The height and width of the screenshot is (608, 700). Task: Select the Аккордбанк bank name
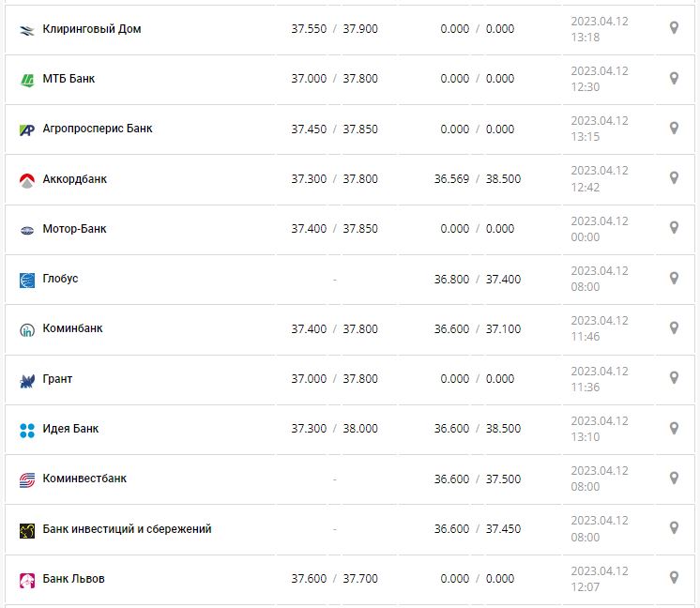pyautogui.click(x=75, y=179)
